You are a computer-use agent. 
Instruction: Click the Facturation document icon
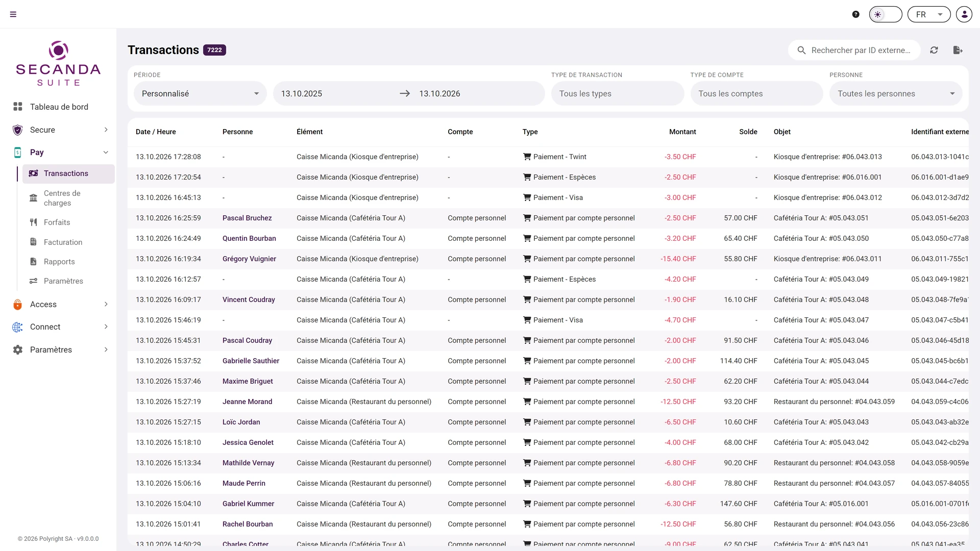click(x=33, y=242)
